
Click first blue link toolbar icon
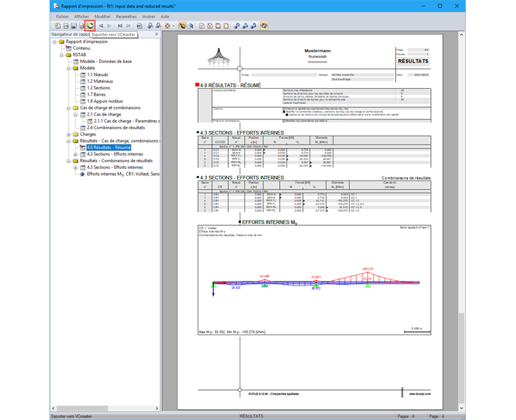click(236, 26)
